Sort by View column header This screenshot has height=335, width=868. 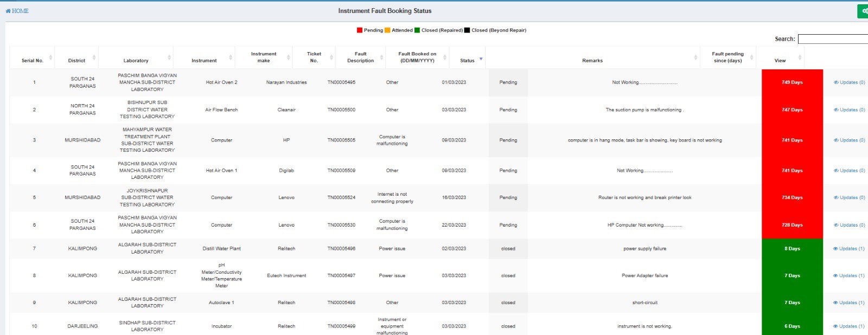tap(780, 57)
